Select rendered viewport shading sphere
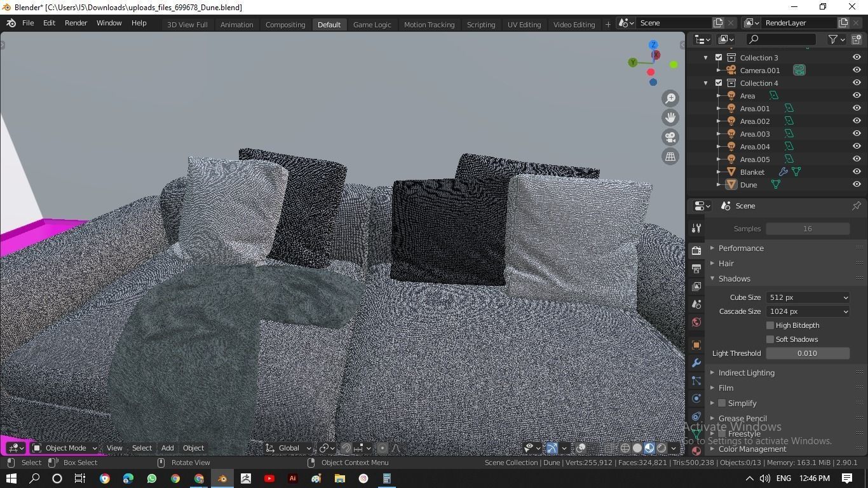 point(661,448)
